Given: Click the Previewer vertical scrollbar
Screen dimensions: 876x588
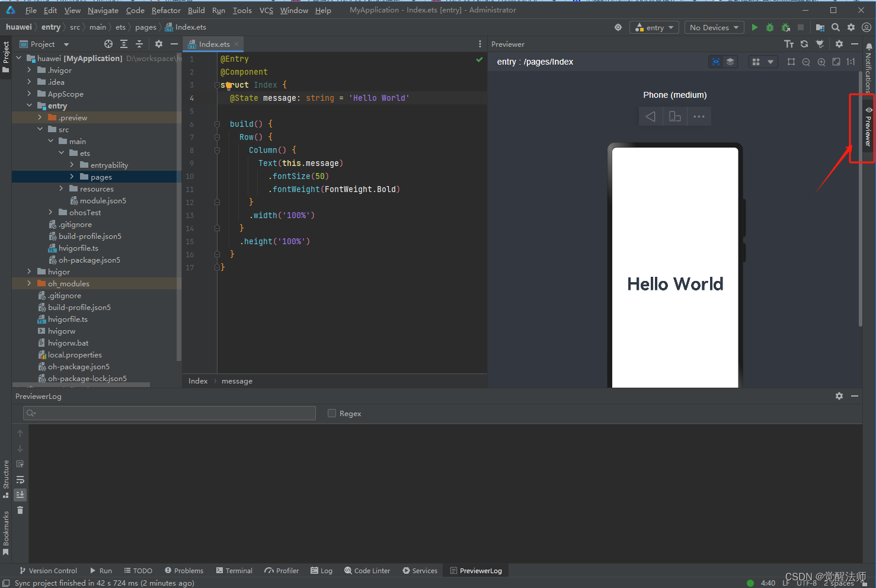Looking at the screenshot, I should [860, 199].
